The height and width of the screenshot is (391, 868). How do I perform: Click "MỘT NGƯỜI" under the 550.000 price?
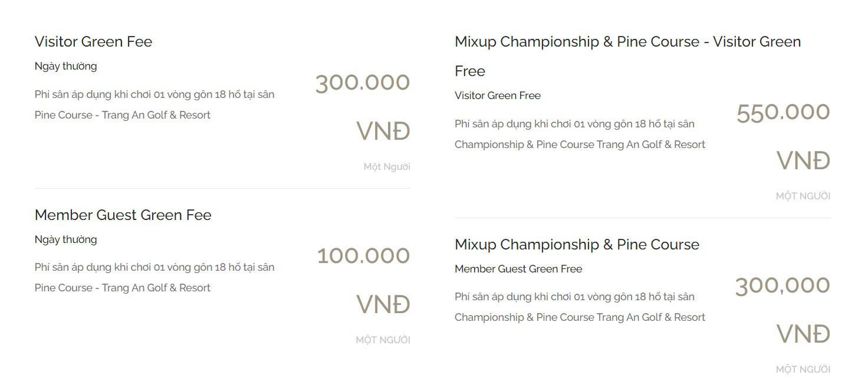pos(803,196)
